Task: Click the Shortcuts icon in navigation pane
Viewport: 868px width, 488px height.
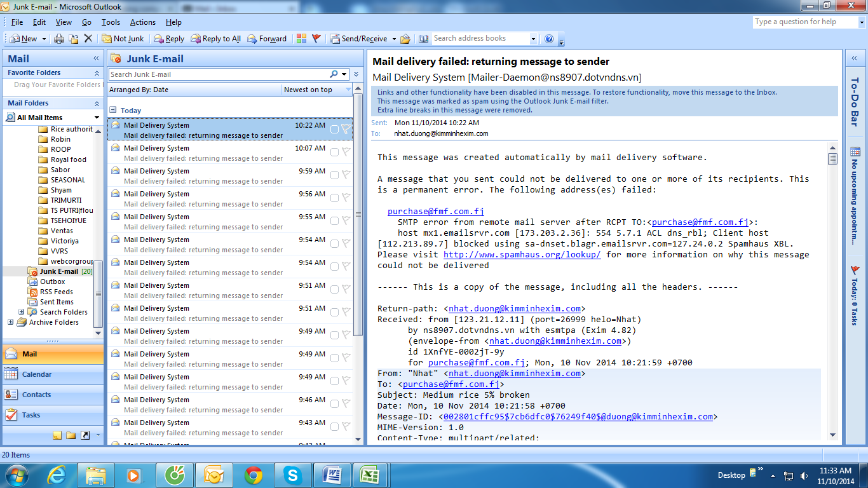Action: (x=85, y=435)
